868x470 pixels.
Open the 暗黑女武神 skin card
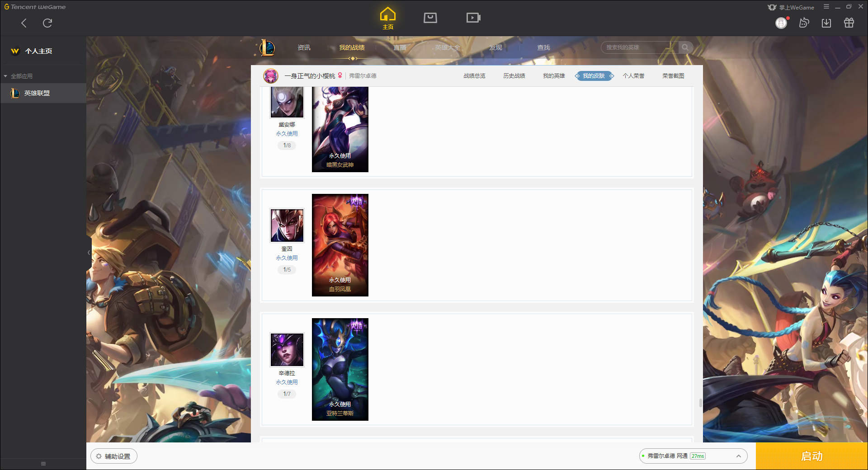(x=340, y=129)
